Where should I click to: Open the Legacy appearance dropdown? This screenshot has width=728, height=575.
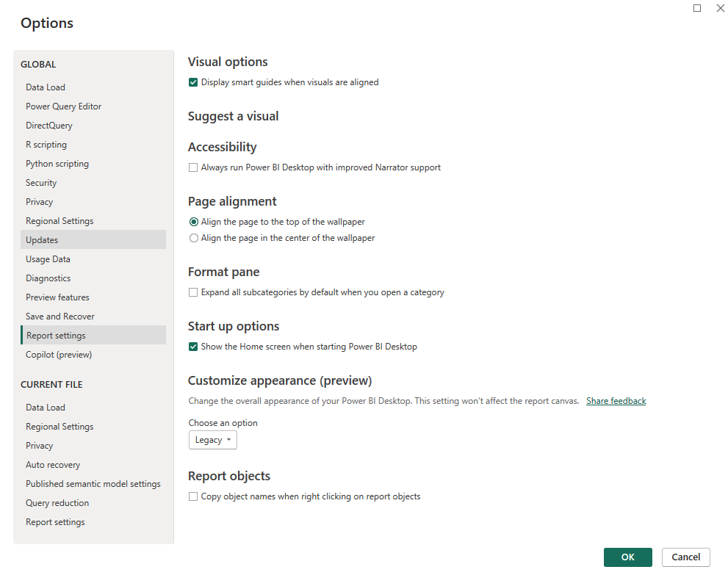(x=212, y=439)
